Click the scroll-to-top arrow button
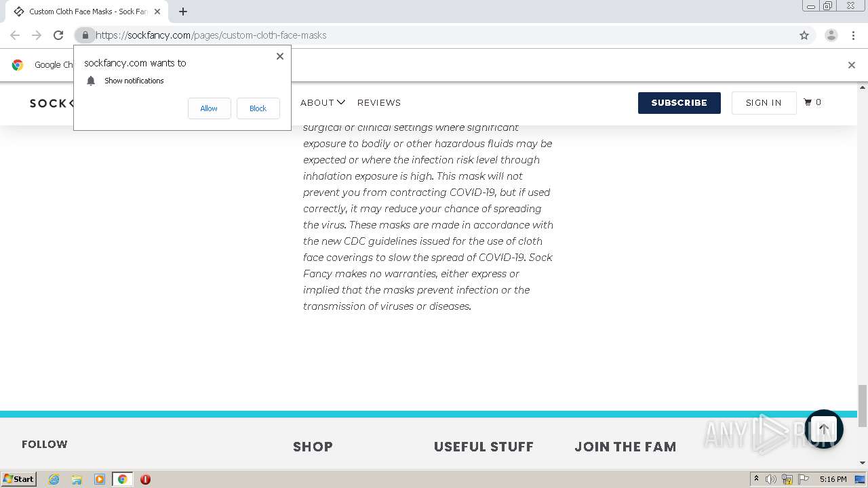Screen dimensions: 868x488 823,429
